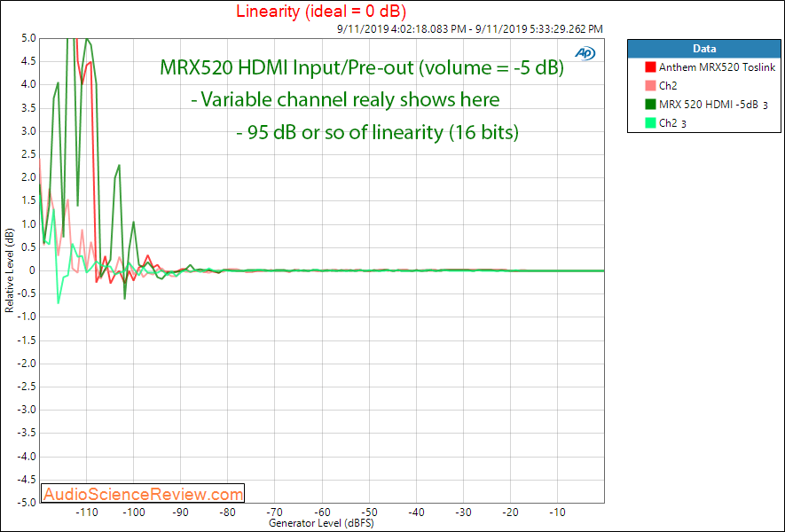Click the -110 tick label on the horizontal axis
785x532 pixels.
tap(86, 512)
